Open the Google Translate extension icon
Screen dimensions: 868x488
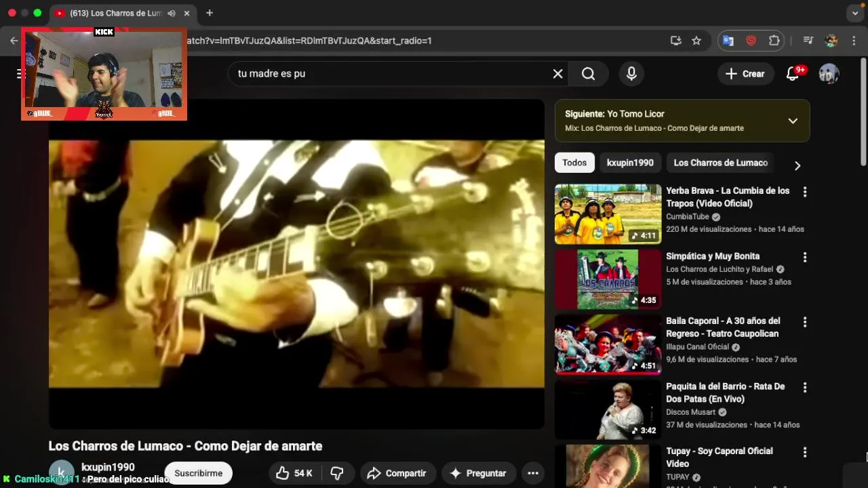[x=728, y=41]
